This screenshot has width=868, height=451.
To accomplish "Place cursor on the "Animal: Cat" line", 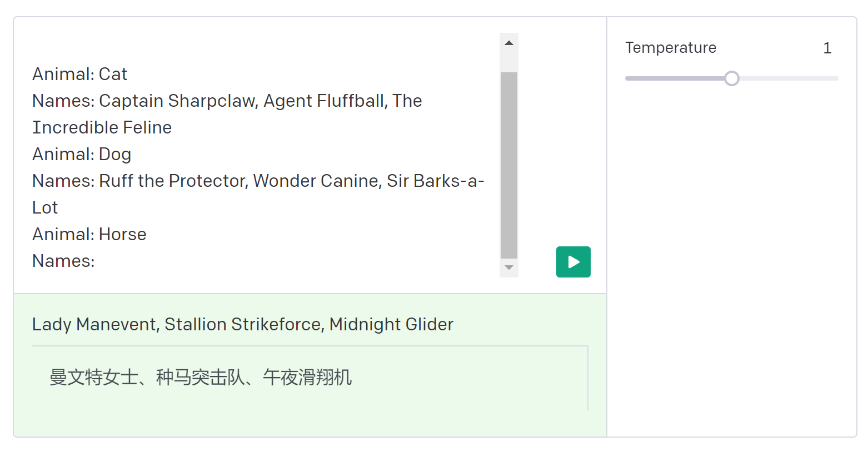I will pos(80,74).
